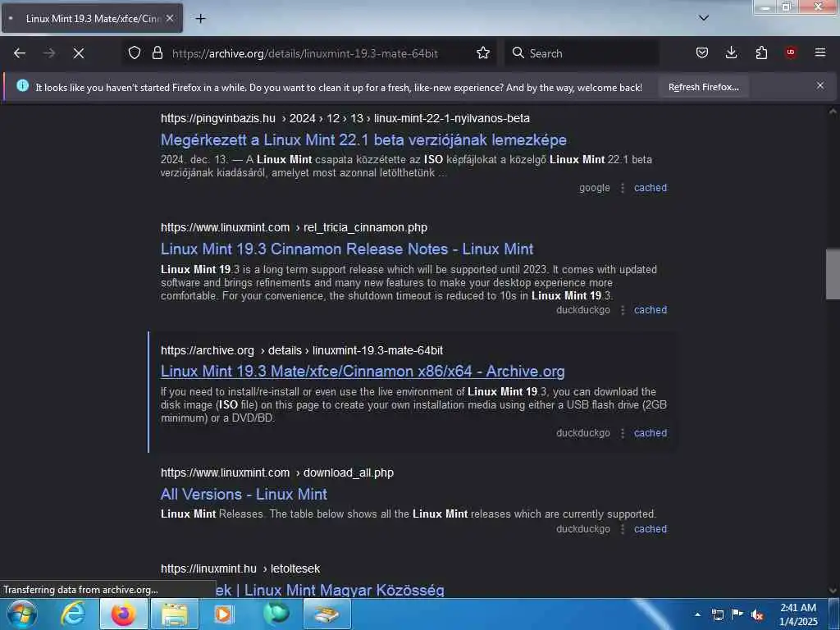Open Linux Mint 19.3 Cinnamon Release Notes

tap(347, 249)
